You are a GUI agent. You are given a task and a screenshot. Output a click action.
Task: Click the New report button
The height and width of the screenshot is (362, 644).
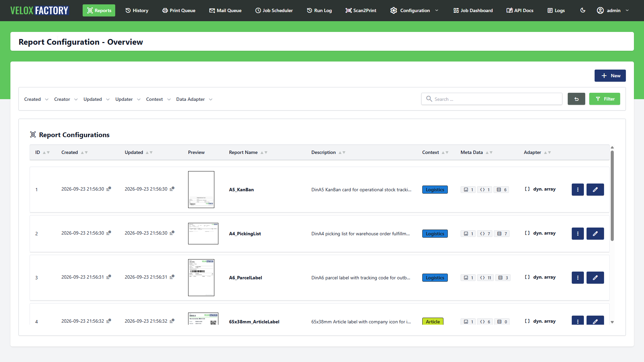point(610,76)
